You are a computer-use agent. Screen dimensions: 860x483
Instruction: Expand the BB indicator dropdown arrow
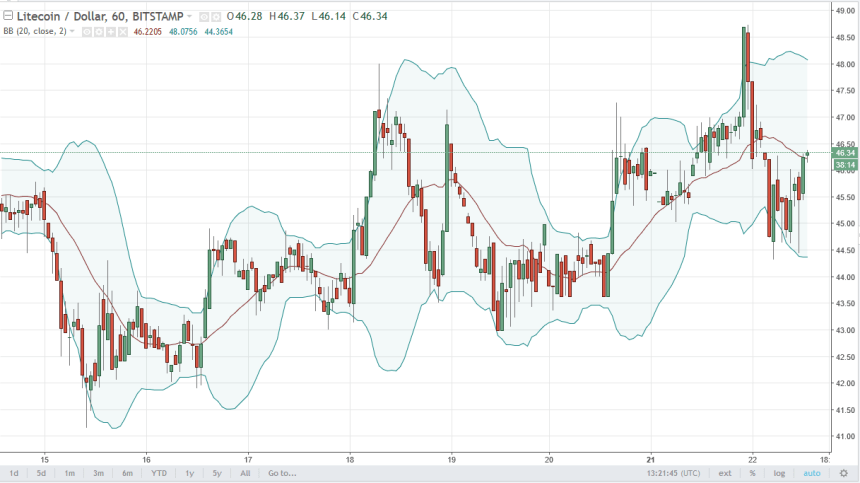(x=74, y=32)
